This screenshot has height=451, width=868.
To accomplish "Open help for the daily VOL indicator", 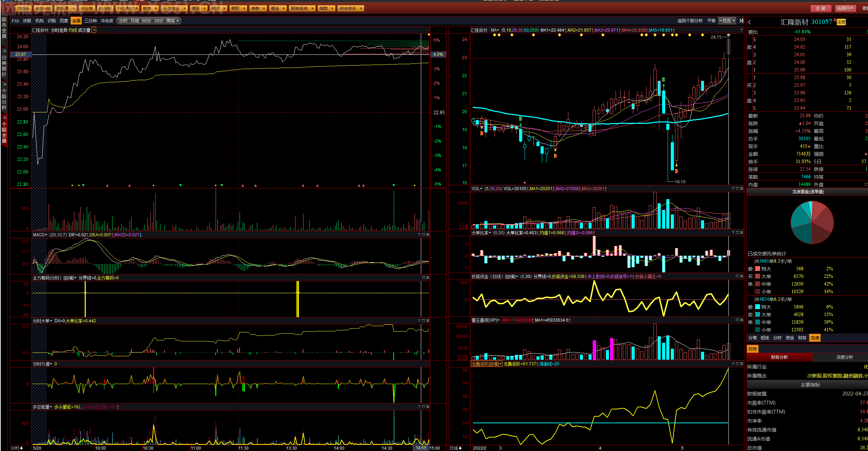I will tap(733, 189).
